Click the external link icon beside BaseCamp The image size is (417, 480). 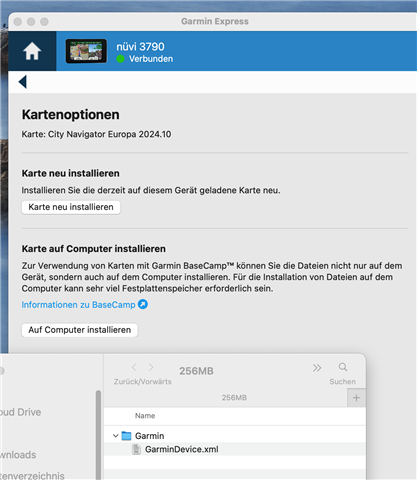pyautogui.click(x=143, y=304)
